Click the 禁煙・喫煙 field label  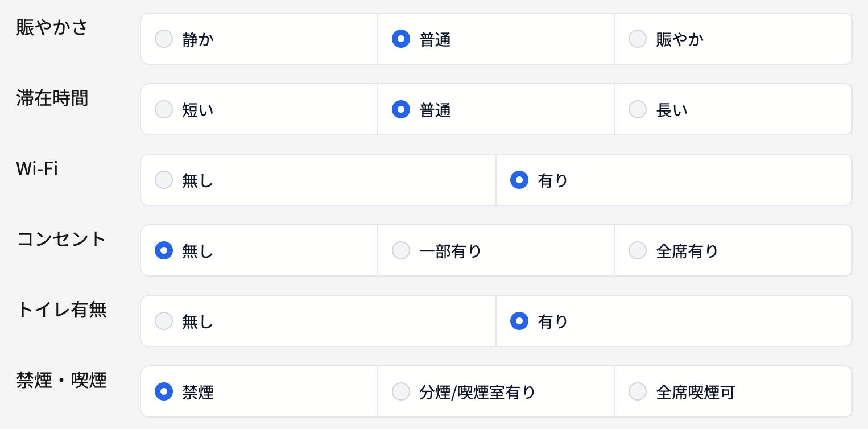pyautogui.click(x=61, y=380)
